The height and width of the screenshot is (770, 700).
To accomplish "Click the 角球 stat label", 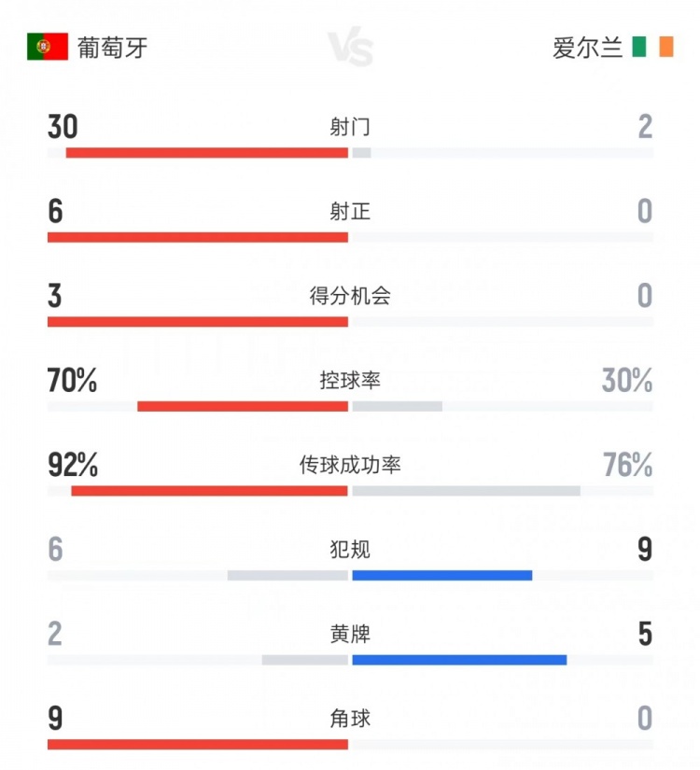I will 350,719.
